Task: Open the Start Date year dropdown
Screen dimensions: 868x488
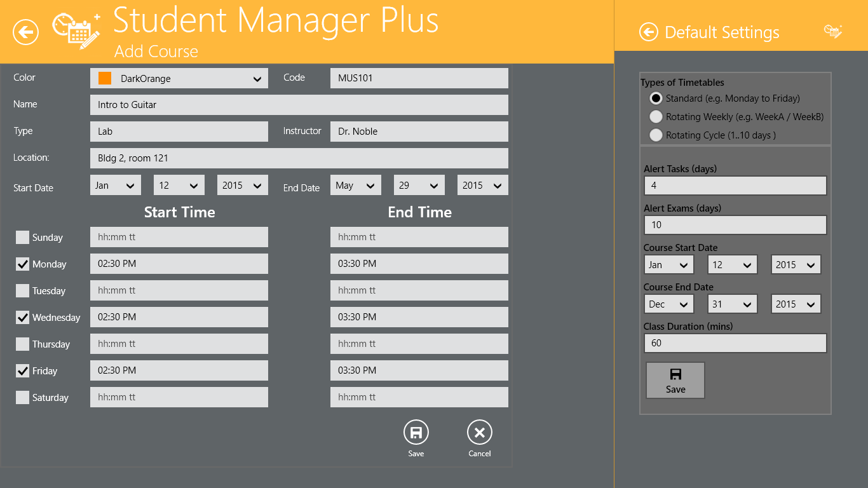Action: 242,186
